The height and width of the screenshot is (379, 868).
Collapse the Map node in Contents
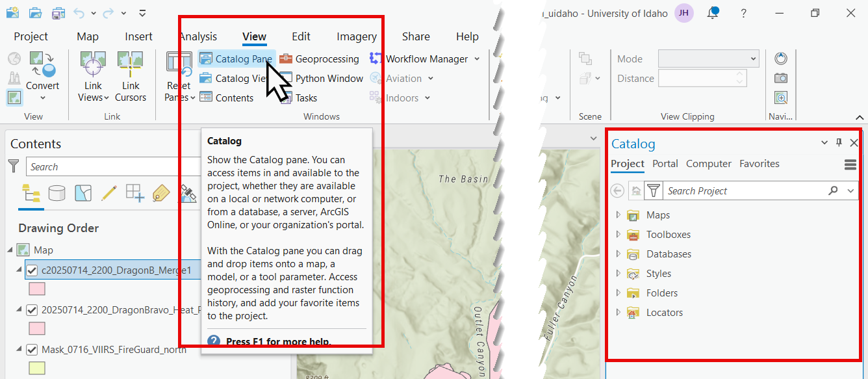click(x=10, y=250)
